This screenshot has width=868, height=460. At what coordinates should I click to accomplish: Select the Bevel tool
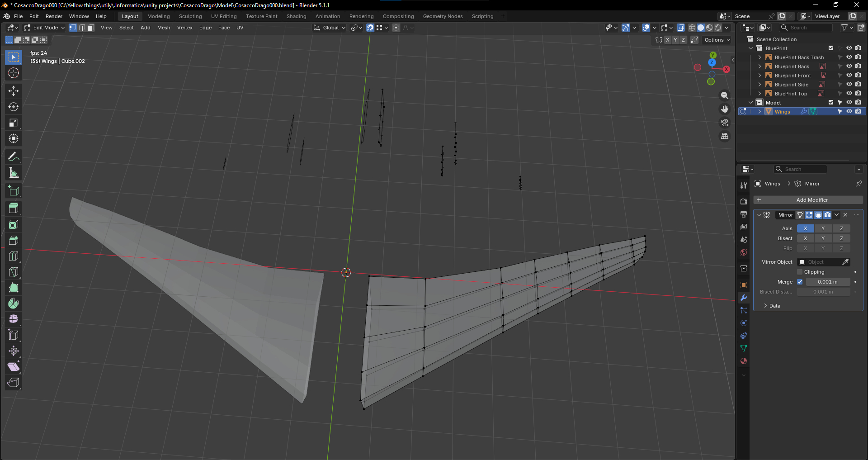tap(14, 240)
